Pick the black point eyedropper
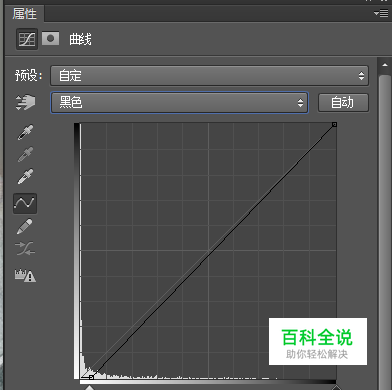This screenshot has height=390, width=392. (25, 132)
